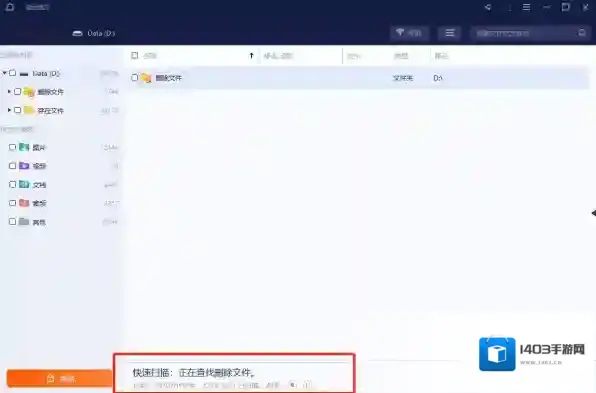Screen dimensions: 596x393
Task: Sort by the path column header
Action: point(441,56)
